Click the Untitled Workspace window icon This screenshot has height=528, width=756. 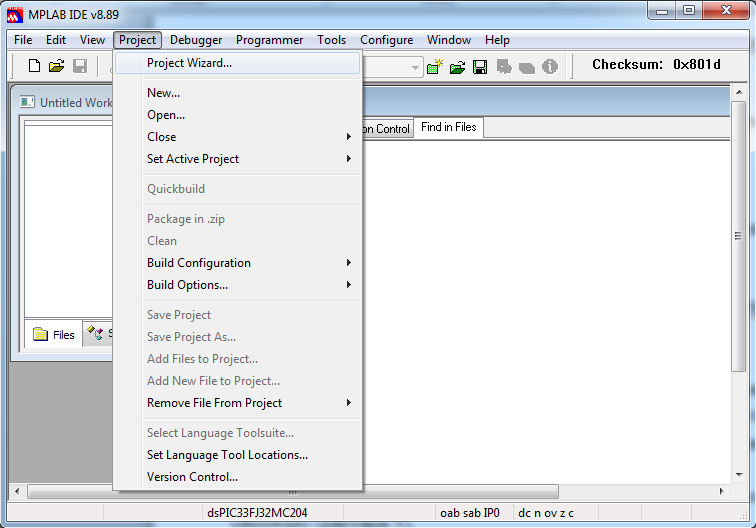point(27,102)
